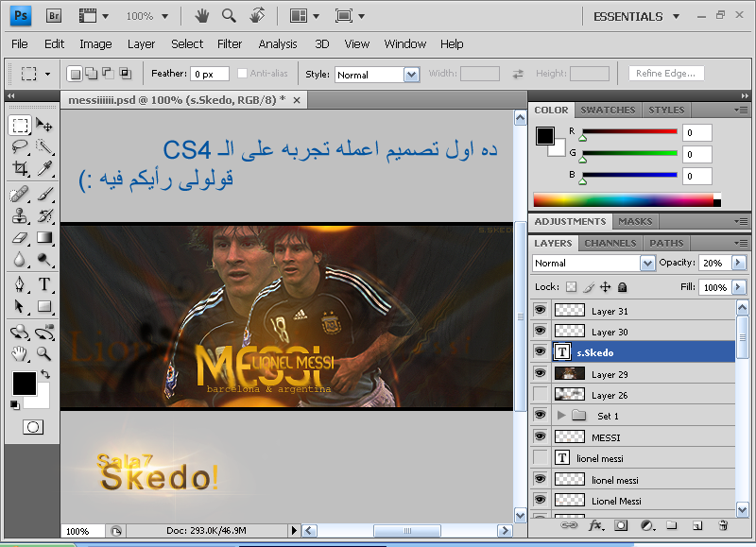Choose the Hand tool in the toolbox
The width and height of the screenshot is (756, 547).
tap(20, 354)
